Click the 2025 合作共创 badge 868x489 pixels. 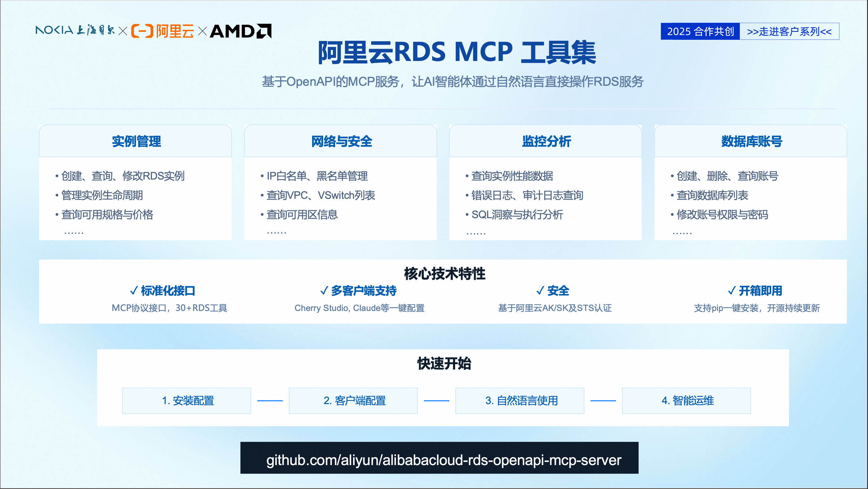pyautogui.click(x=700, y=31)
